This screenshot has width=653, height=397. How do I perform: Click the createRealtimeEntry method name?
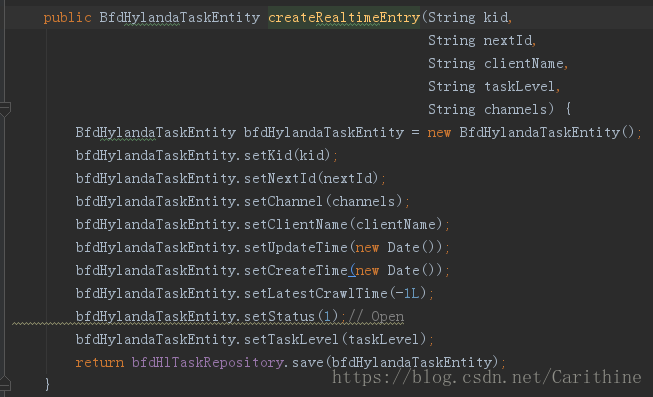point(344,17)
